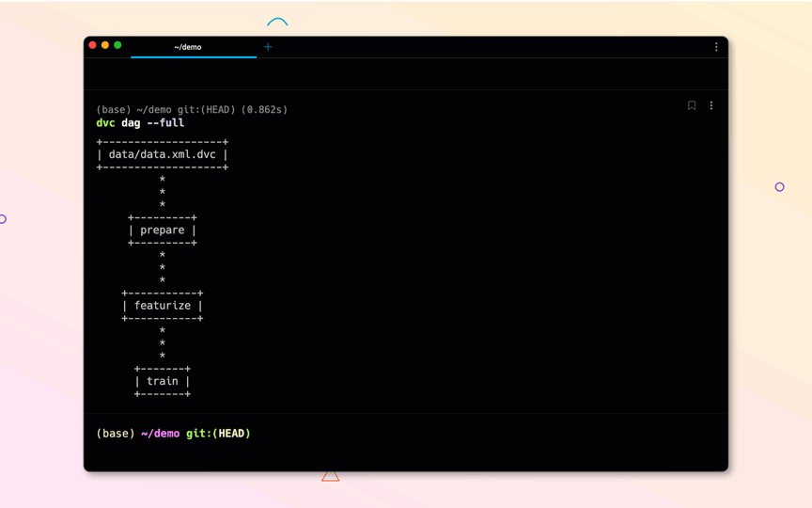Click the 'train' stage node
Viewport: 812px width, 508px height.
[162, 382]
